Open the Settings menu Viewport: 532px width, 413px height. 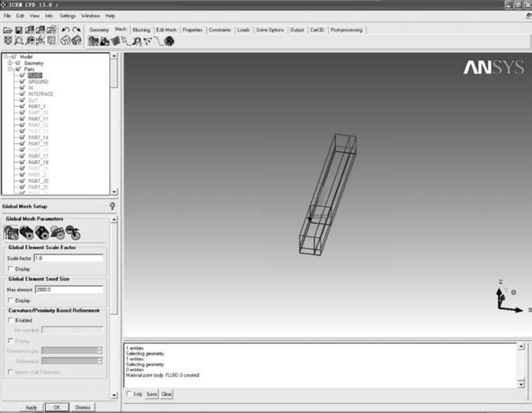tap(67, 16)
